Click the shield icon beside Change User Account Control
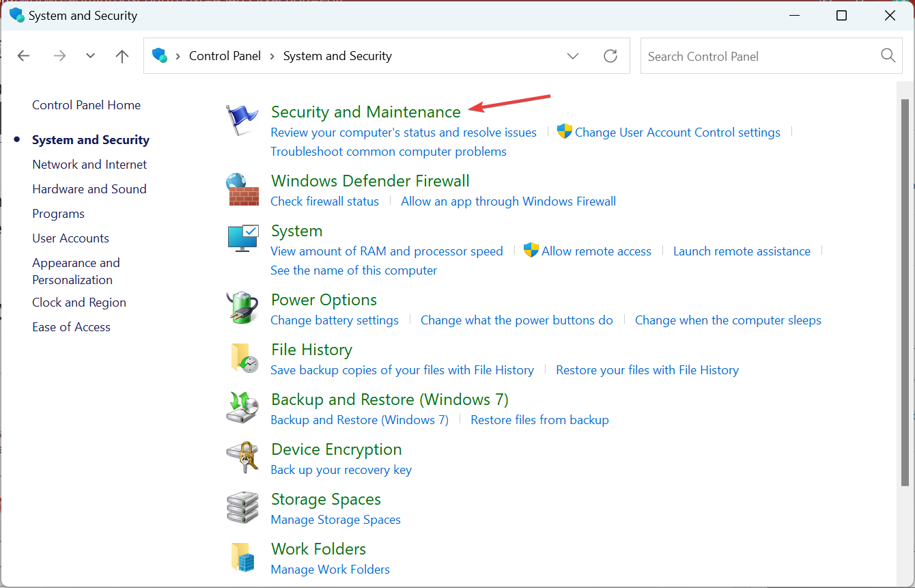This screenshot has width=915, height=588. (564, 132)
